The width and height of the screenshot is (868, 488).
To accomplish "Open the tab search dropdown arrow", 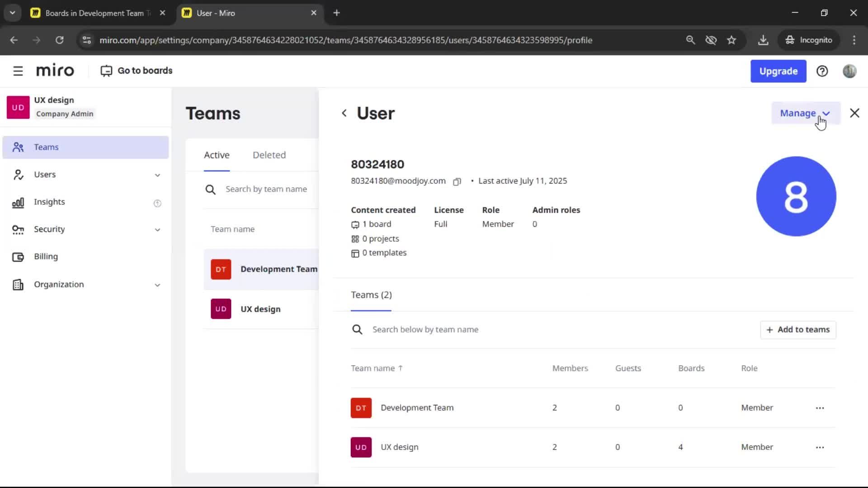I will (12, 13).
